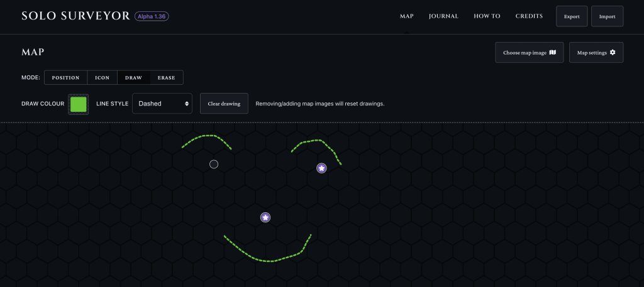Image resolution: width=644 pixels, height=287 pixels.
Task: Go to the How To page
Action: point(487,16)
